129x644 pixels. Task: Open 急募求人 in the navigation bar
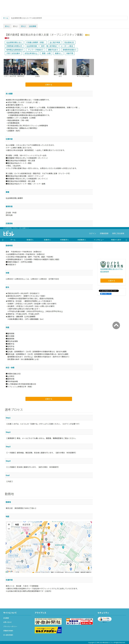[47, 240]
